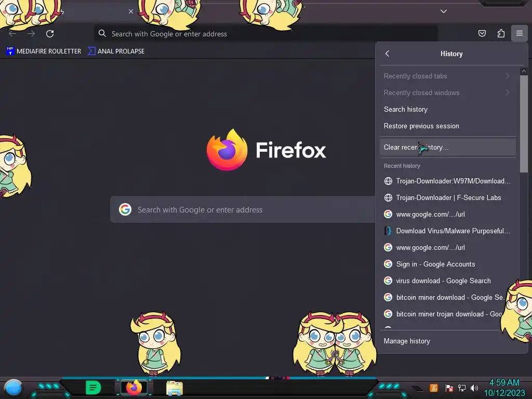Click the orange Java tray icon

point(433,388)
